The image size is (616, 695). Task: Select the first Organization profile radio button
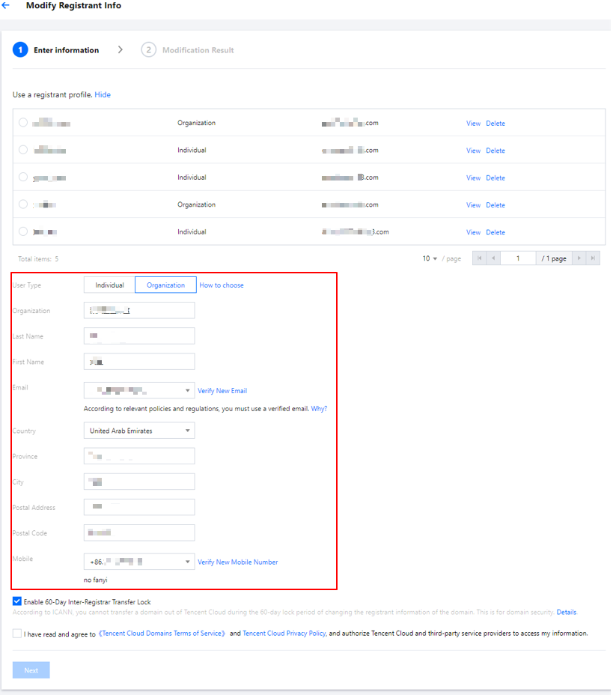[x=23, y=122]
